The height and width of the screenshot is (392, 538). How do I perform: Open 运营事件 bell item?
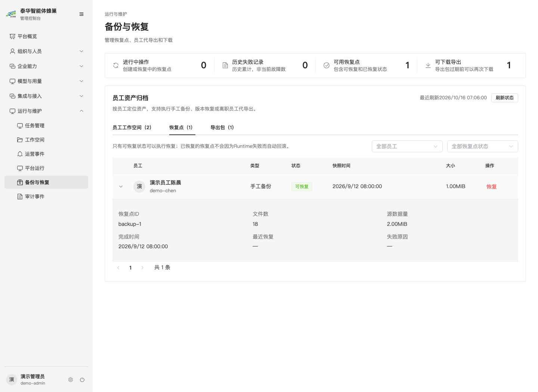tap(46, 154)
